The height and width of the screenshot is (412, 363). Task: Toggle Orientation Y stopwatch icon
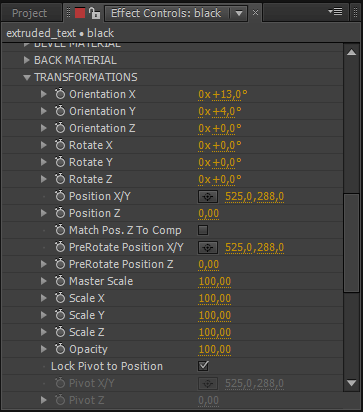(x=60, y=111)
